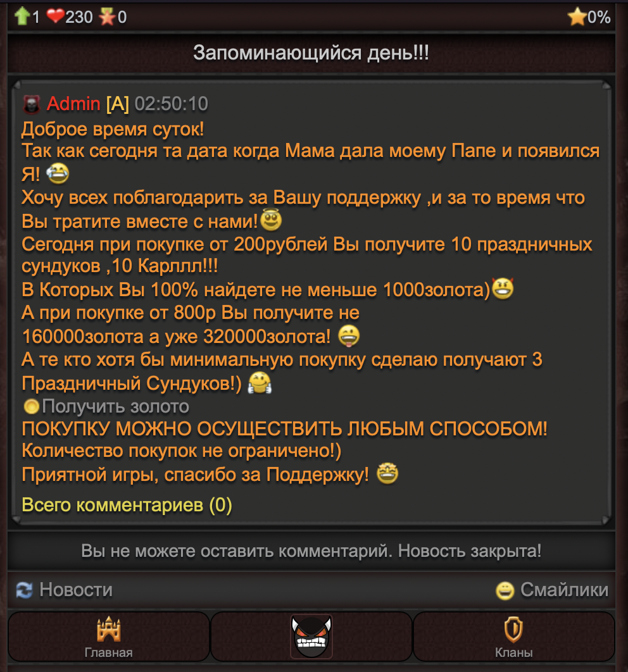Open the Смайлики panel
This screenshot has width=628, height=672.
coord(564,590)
